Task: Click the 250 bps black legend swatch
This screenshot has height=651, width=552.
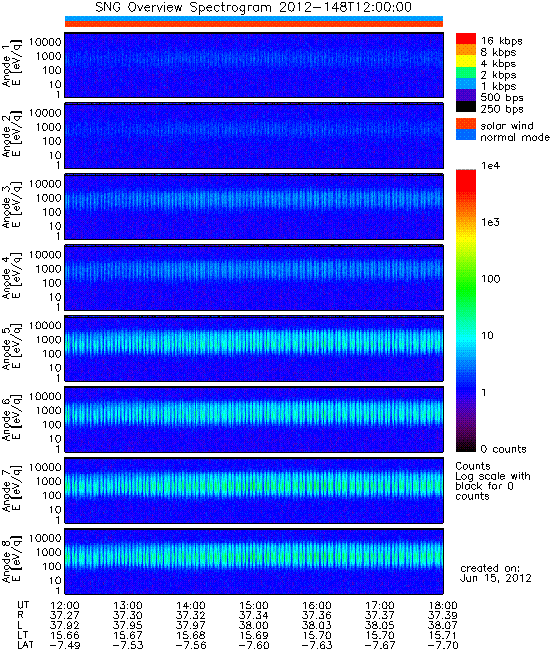Action: click(466, 106)
